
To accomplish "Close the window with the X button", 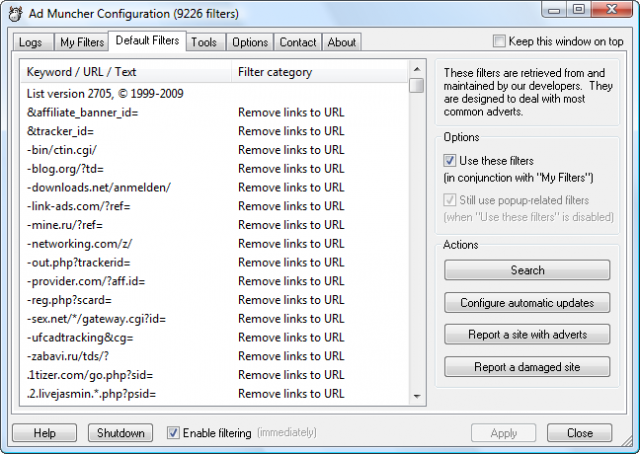I will click(611, 10).
